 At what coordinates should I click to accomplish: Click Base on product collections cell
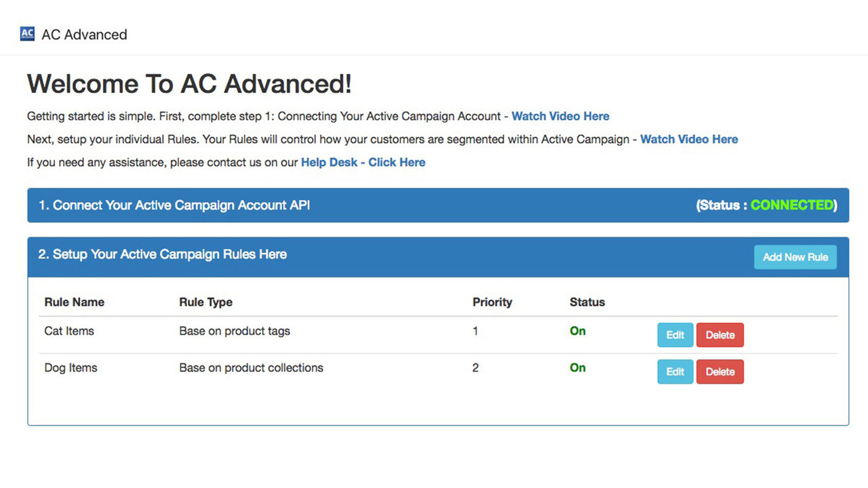click(251, 367)
